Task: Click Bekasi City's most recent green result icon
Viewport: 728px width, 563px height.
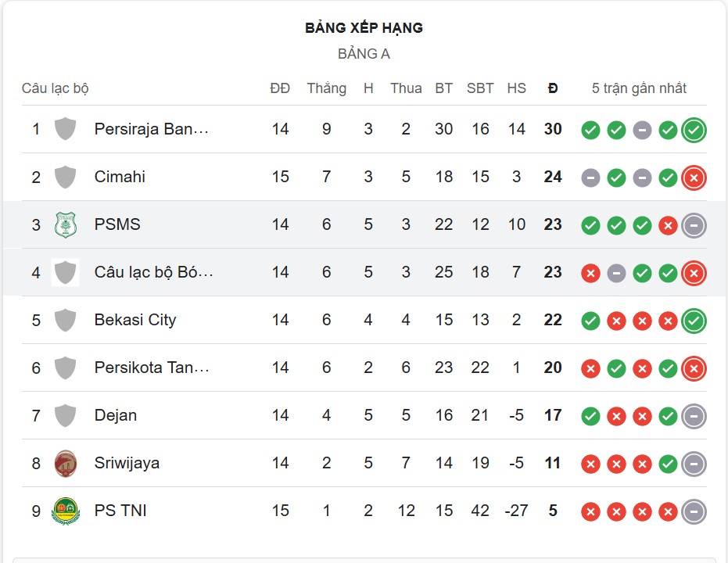Action: pyautogui.click(x=694, y=320)
